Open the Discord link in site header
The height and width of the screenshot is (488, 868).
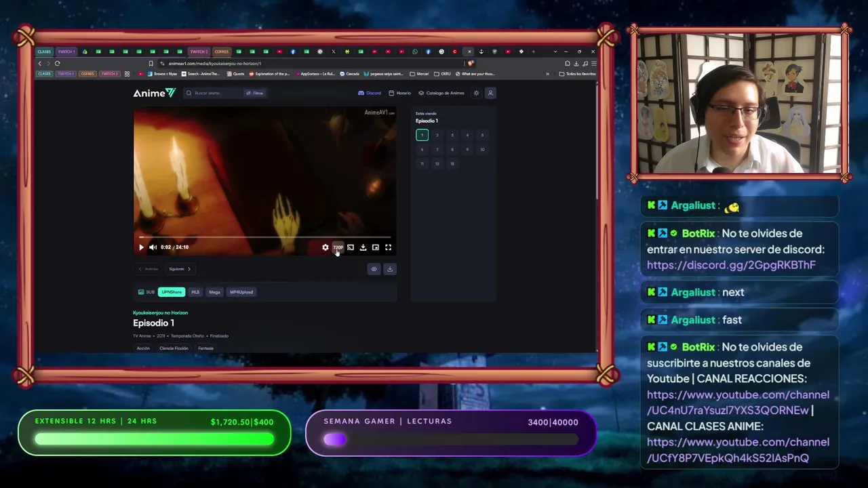pyautogui.click(x=370, y=93)
